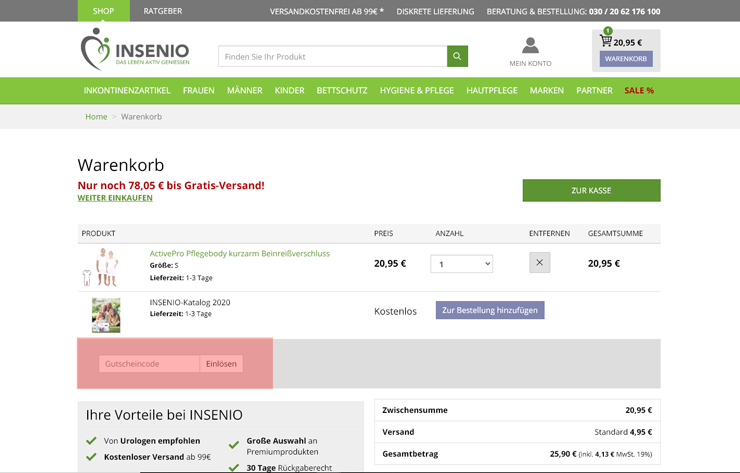Click the INSENIO-Katalog 2020 thumbnail
The image size is (740, 473).
[x=106, y=315]
